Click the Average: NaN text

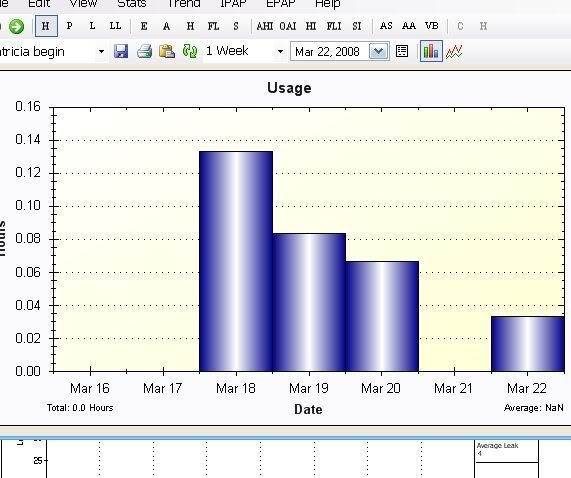click(x=533, y=408)
